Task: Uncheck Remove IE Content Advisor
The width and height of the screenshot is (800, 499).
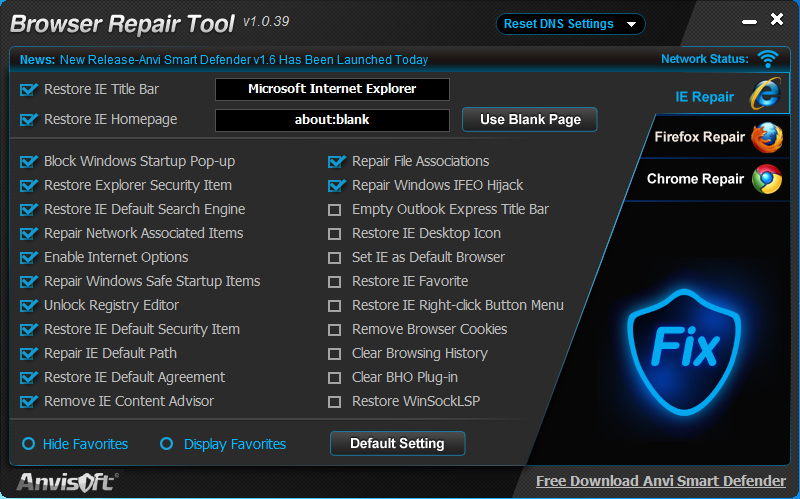Action: pyautogui.click(x=29, y=402)
